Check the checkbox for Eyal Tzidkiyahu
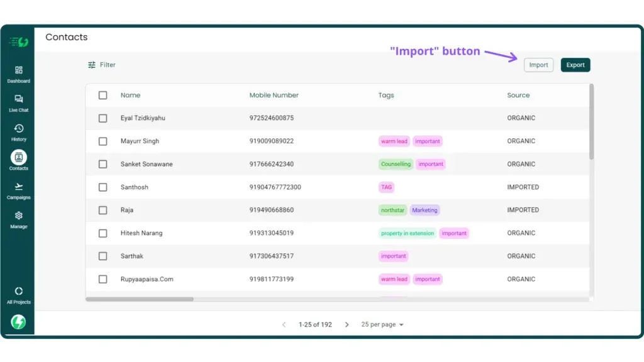This screenshot has height=362, width=644. (x=103, y=118)
